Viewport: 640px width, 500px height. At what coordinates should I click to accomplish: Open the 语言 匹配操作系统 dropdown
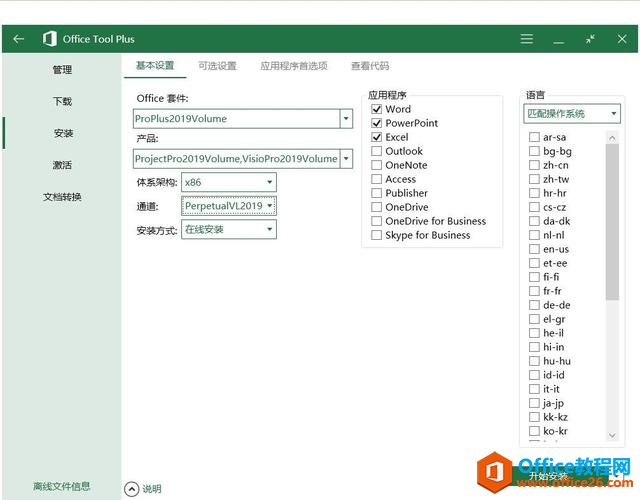(x=572, y=113)
